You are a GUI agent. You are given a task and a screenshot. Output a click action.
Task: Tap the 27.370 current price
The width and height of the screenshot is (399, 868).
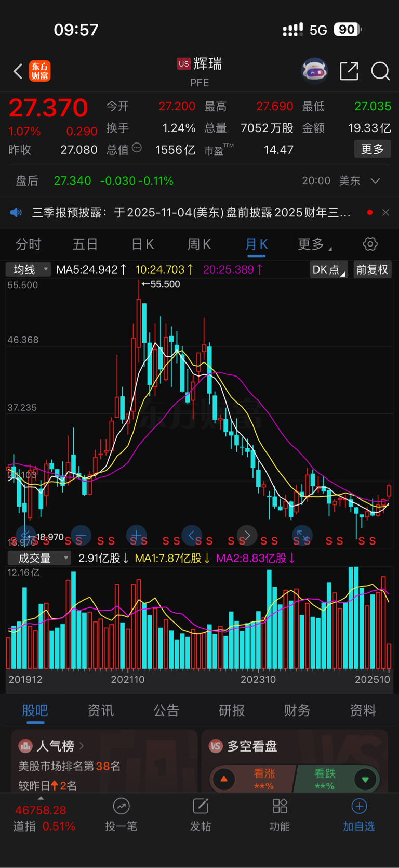coord(48,108)
